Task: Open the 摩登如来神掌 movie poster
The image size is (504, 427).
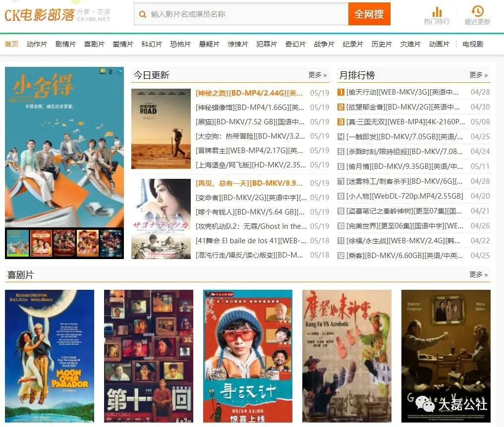Action: (x=347, y=356)
